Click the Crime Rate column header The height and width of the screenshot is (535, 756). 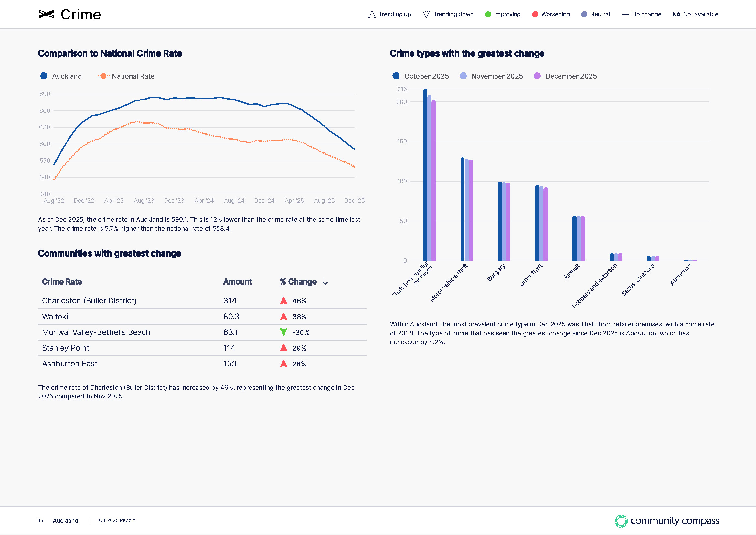[62, 282]
